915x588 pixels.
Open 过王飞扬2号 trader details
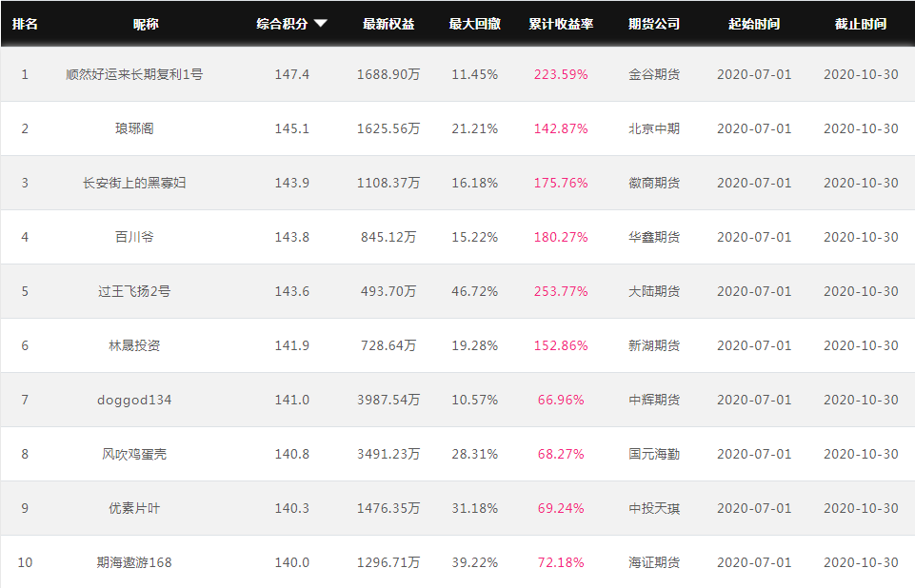pos(134,291)
